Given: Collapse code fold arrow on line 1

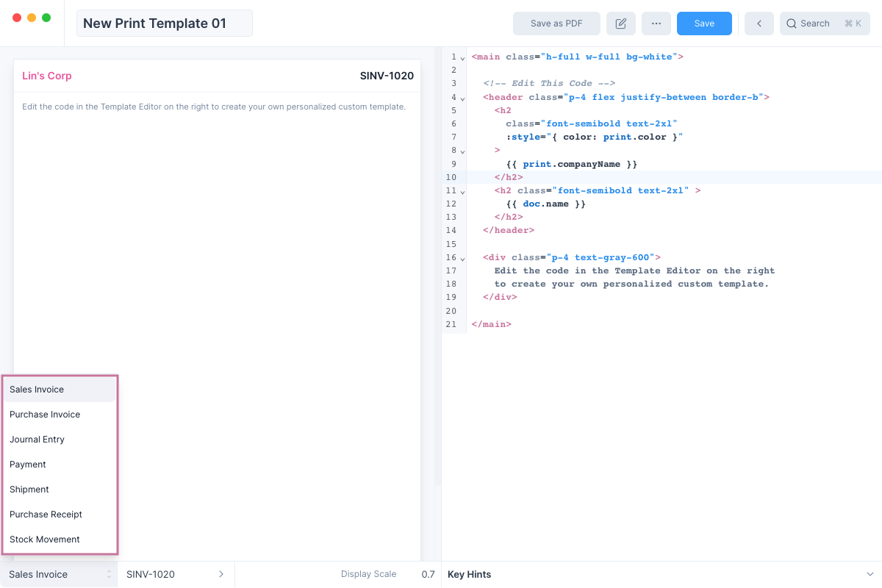Looking at the screenshot, I should 462,57.
